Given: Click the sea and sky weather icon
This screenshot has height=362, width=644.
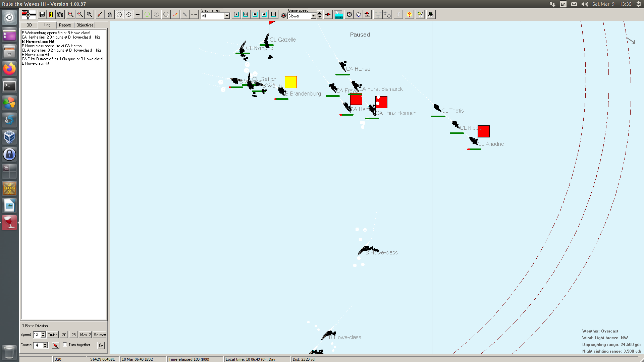Looking at the screenshot, I should pos(339,14).
